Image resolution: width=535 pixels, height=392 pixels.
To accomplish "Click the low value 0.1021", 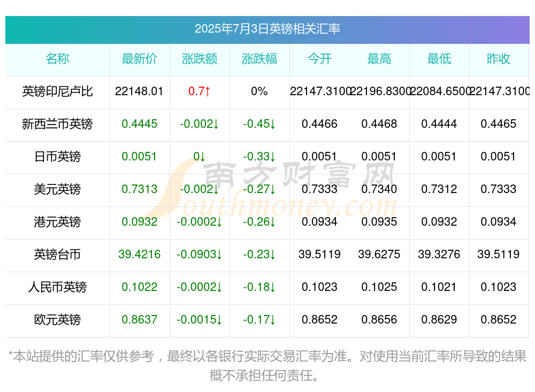I will (439, 287).
